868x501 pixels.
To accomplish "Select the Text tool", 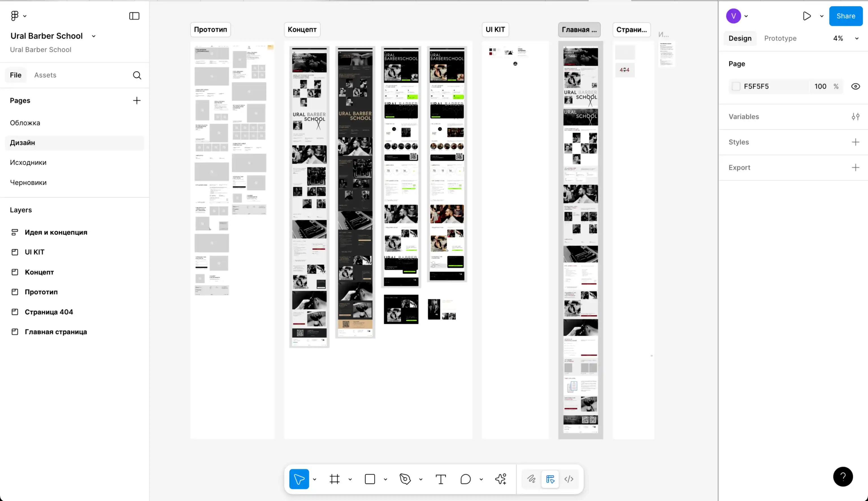I will coord(441,479).
